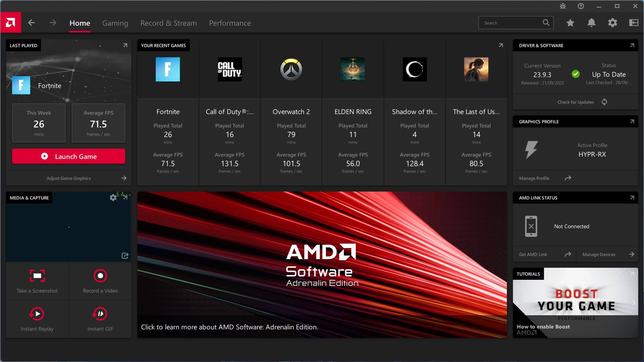Click the Instant GIF icon
Image resolution: width=644 pixels, height=362 pixels.
[x=100, y=314]
